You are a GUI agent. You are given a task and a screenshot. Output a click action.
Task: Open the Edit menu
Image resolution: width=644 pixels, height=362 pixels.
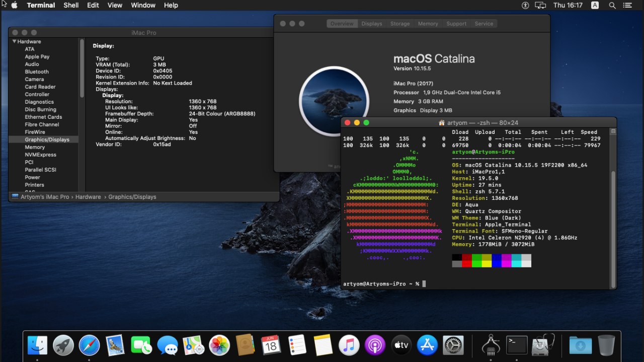93,5
